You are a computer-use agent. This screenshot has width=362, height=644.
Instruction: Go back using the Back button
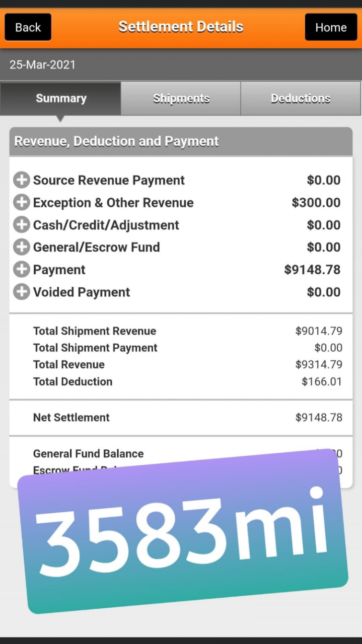pyautogui.click(x=28, y=27)
